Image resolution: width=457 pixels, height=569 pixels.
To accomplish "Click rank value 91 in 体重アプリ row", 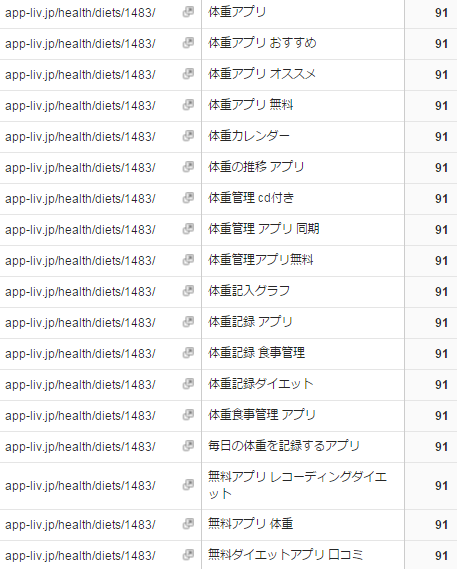I will (x=441, y=13).
